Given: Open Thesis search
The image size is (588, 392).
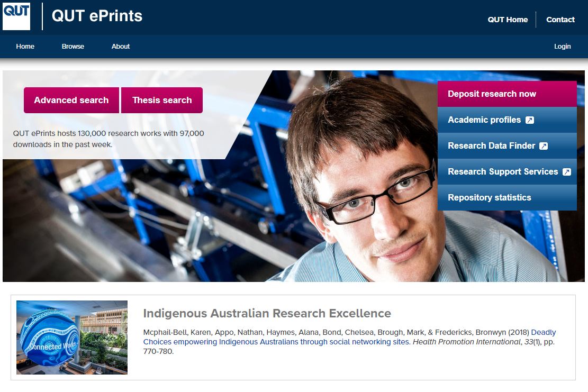Looking at the screenshot, I should pos(162,100).
